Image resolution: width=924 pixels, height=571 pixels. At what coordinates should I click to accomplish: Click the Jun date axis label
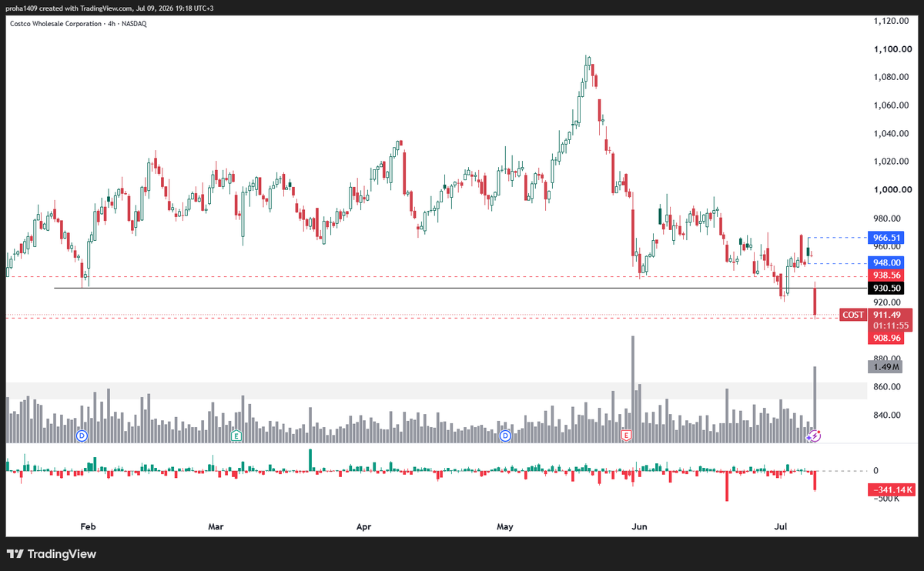(638, 527)
